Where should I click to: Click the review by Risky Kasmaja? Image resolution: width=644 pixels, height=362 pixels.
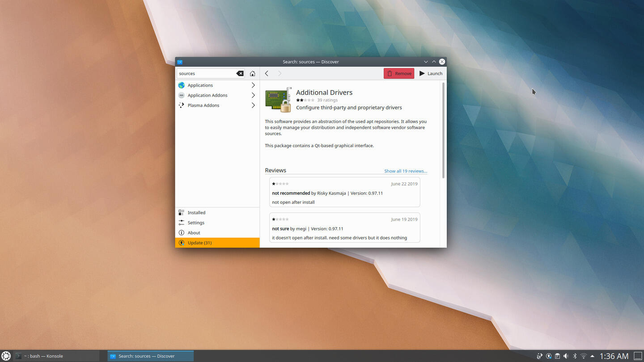[345, 192]
